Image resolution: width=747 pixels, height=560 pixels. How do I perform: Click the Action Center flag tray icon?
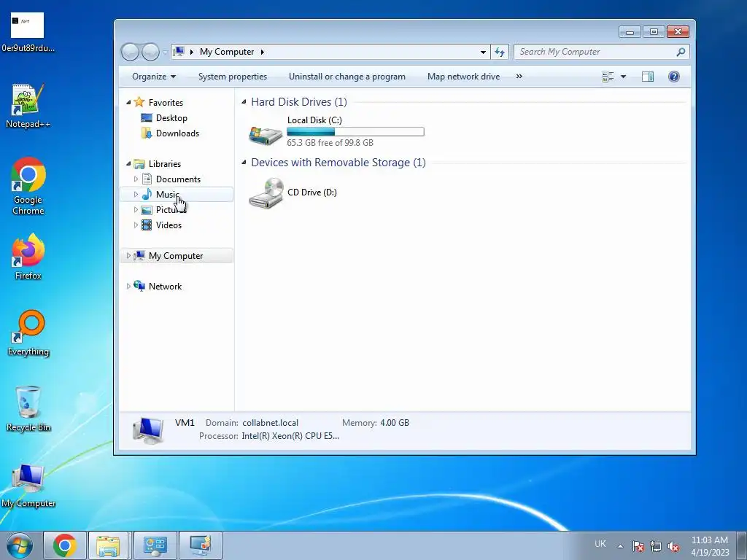[x=638, y=545]
